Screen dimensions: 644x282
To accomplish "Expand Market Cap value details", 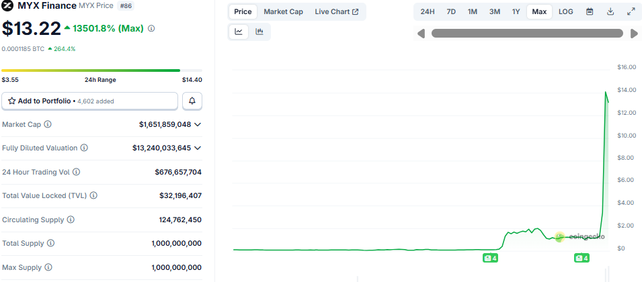I will click(x=198, y=124).
